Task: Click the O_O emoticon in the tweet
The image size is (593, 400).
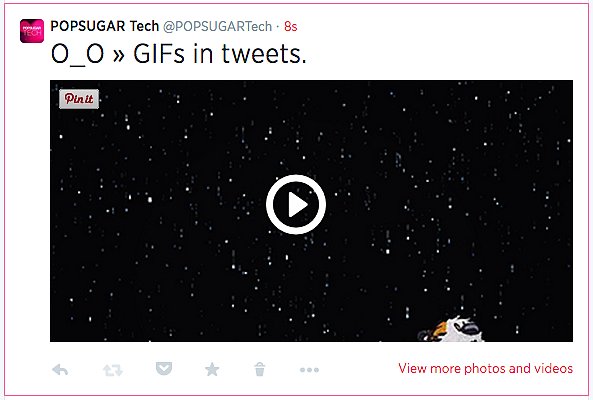Action: 78,55
